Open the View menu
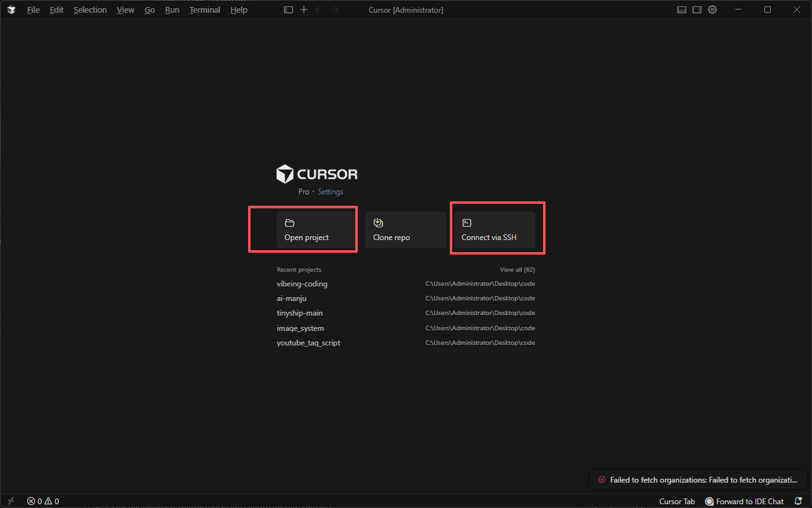Viewport: 812px width, 508px height. pyautogui.click(x=126, y=10)
